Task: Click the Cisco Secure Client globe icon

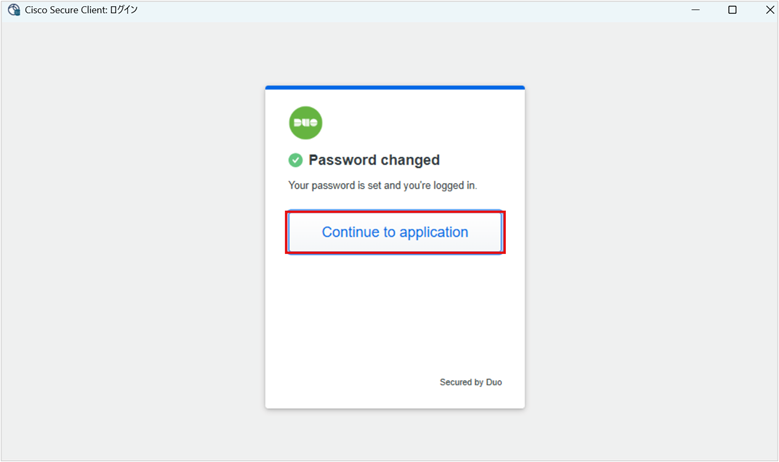Action: (13, 10)
